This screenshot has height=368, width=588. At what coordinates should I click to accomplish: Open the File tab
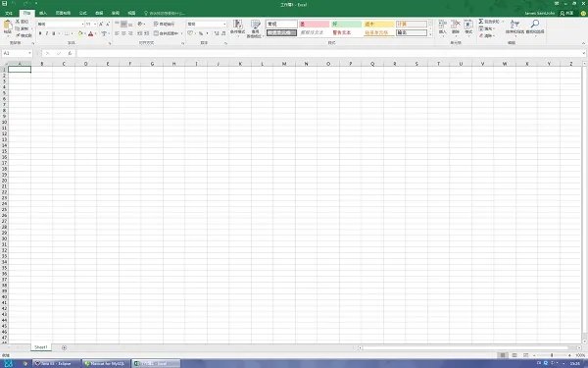click(9, 13)
